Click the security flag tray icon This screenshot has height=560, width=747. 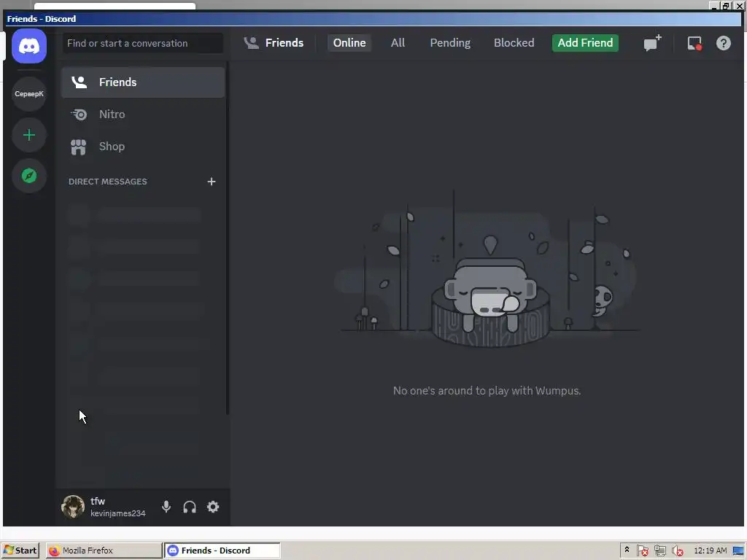point(642,551)
